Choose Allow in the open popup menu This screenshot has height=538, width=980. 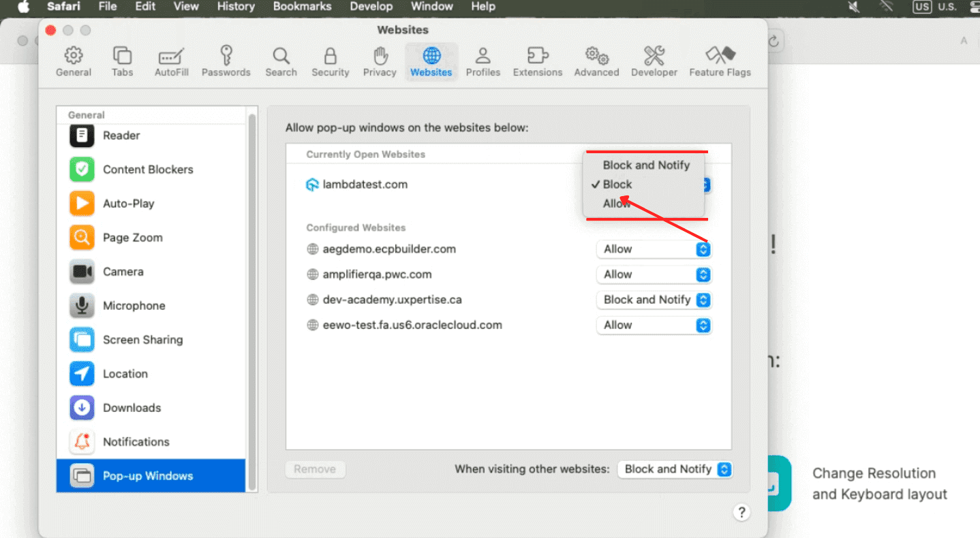point(617,204)
